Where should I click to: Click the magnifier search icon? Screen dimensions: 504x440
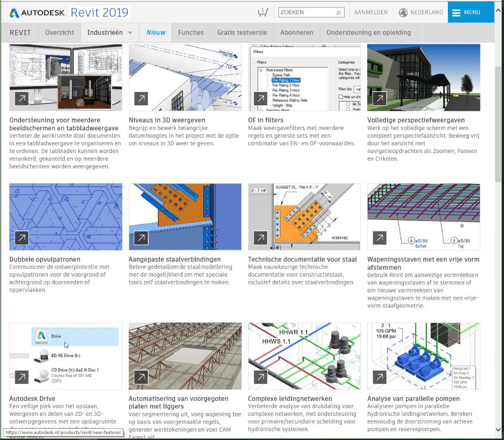tap(339, 13)
